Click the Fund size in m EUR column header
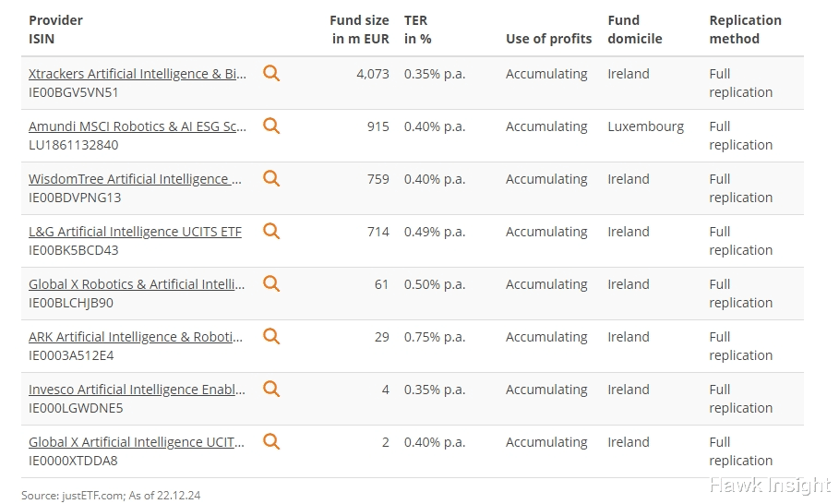This screenshot has height=504, width=839. click(x=359, y=30)
